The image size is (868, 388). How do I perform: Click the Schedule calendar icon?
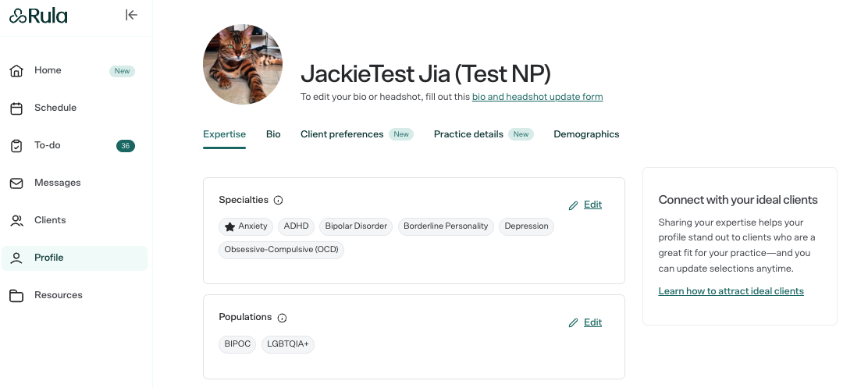click(16, 109)
